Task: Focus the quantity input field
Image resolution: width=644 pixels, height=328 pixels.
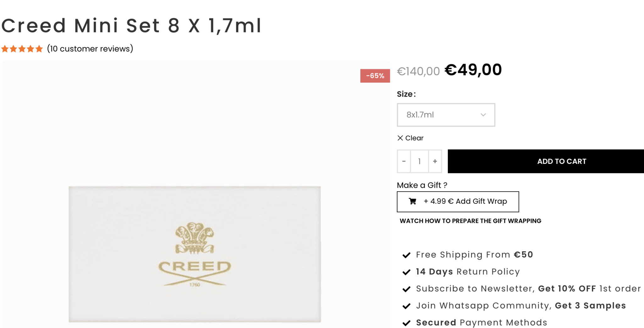Action: (x=419, y=161)
